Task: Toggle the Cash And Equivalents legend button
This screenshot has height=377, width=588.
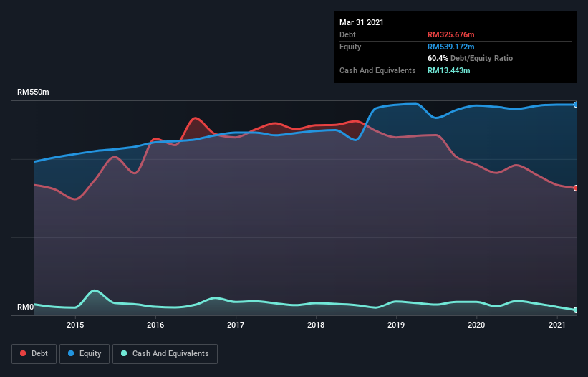Action: point(165,354)
